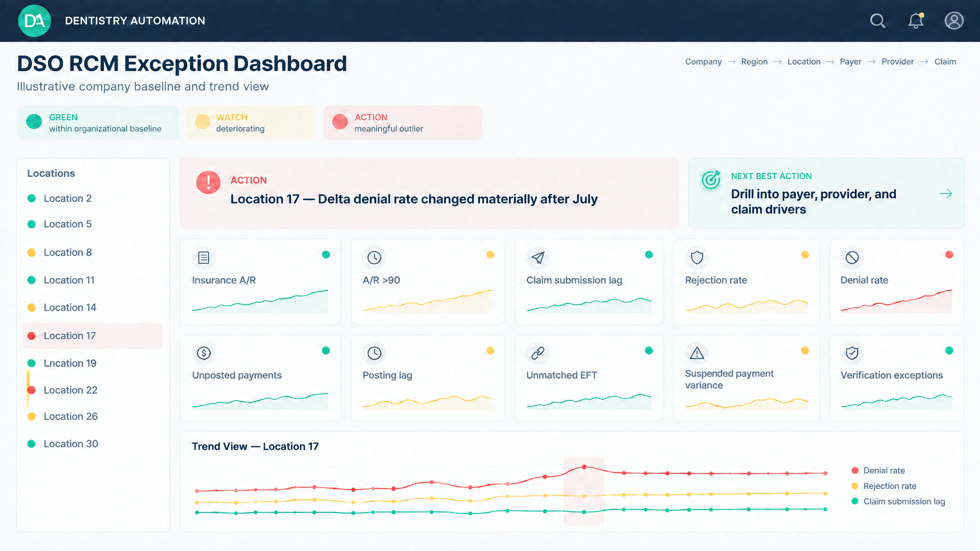Click the red ACTION alert exclamation icon

pyautogui.click(x=208, y=183)
